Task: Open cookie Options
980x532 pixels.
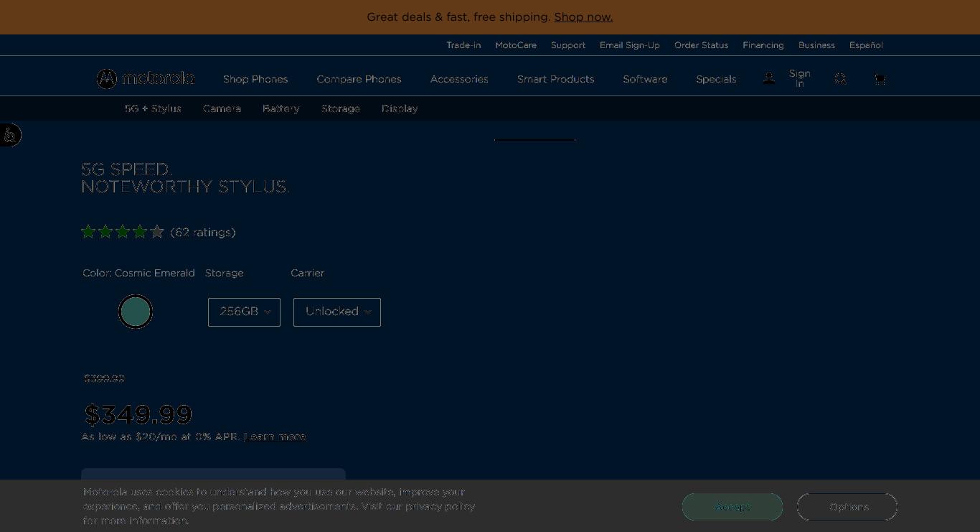Action: pyautogui.click(x=847, y=507)
